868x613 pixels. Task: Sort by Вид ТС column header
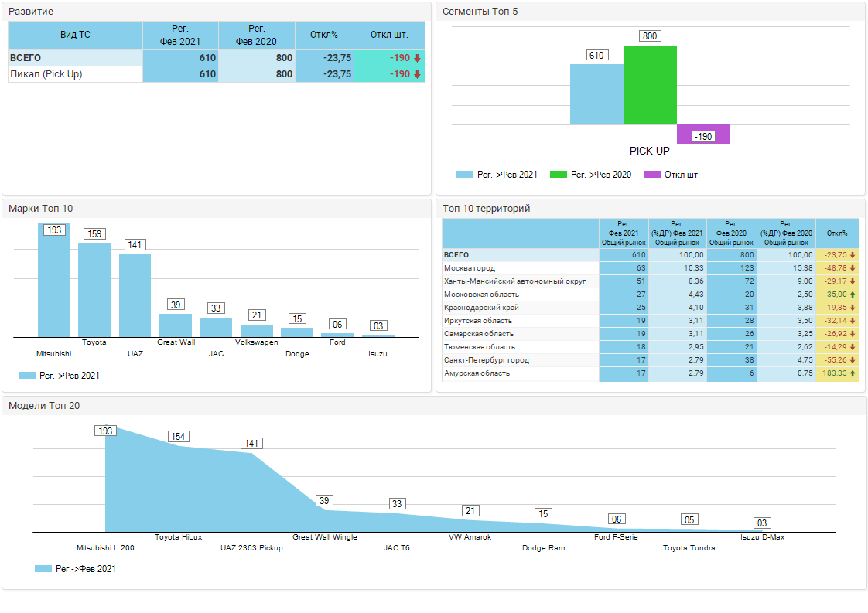75,35
